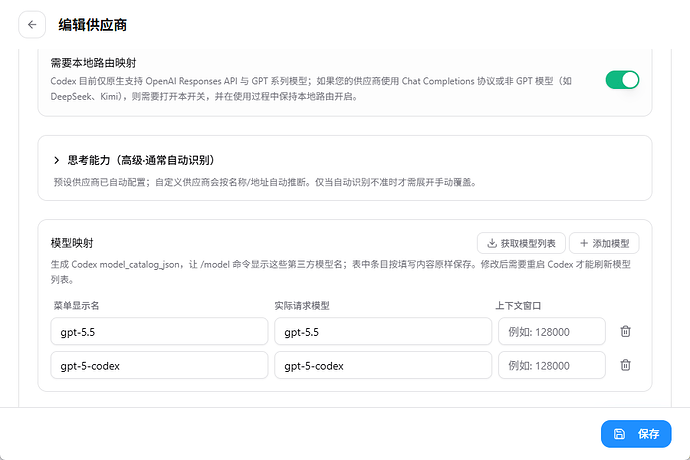This screenshot has height=460, width=690.
Task: Click the 菜单显示名 column header
Action: point(77,306)
